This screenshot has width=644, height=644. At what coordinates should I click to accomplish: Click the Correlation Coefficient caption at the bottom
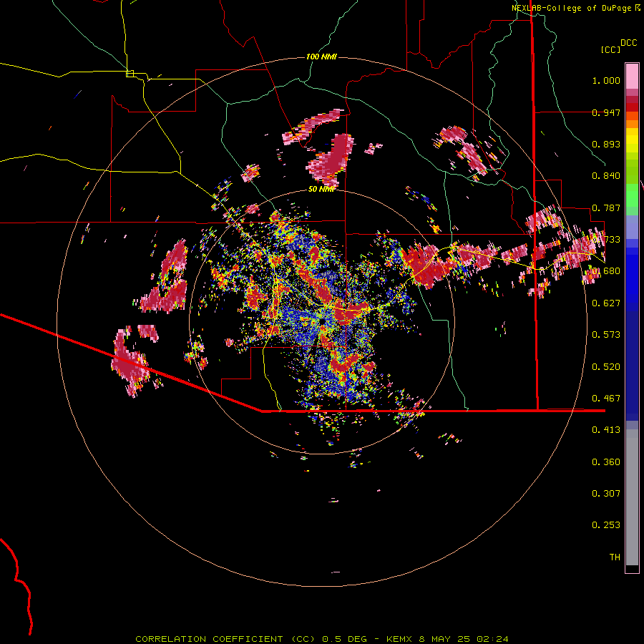point(322,639)
